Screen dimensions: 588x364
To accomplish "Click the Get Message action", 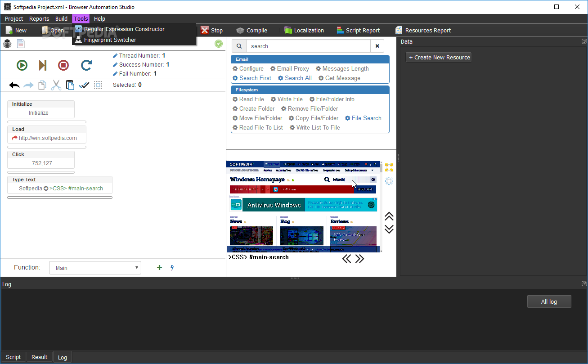I will (x=339, y=78).
